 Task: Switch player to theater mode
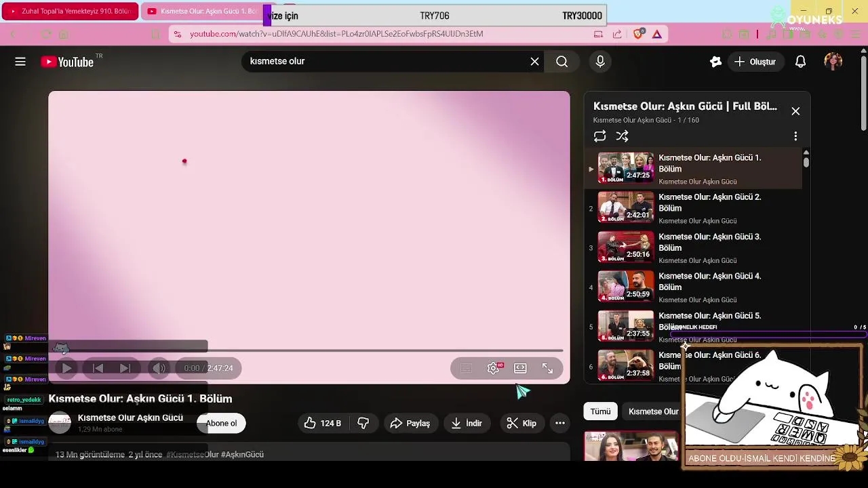pos(520,368)
